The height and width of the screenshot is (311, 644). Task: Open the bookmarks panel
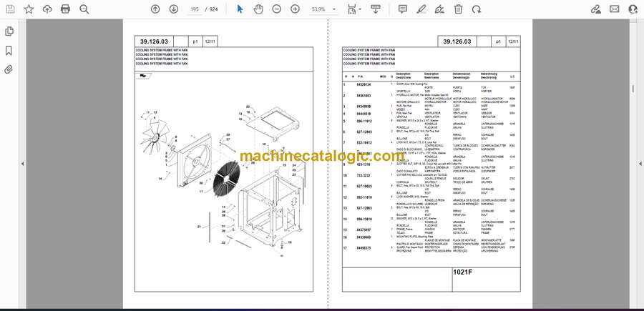(9, 51)
